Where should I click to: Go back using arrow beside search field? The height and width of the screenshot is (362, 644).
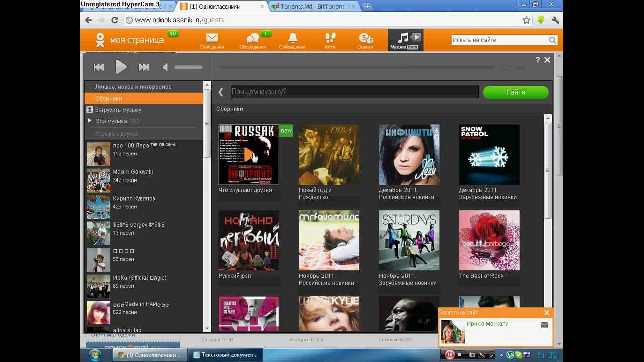221,92
